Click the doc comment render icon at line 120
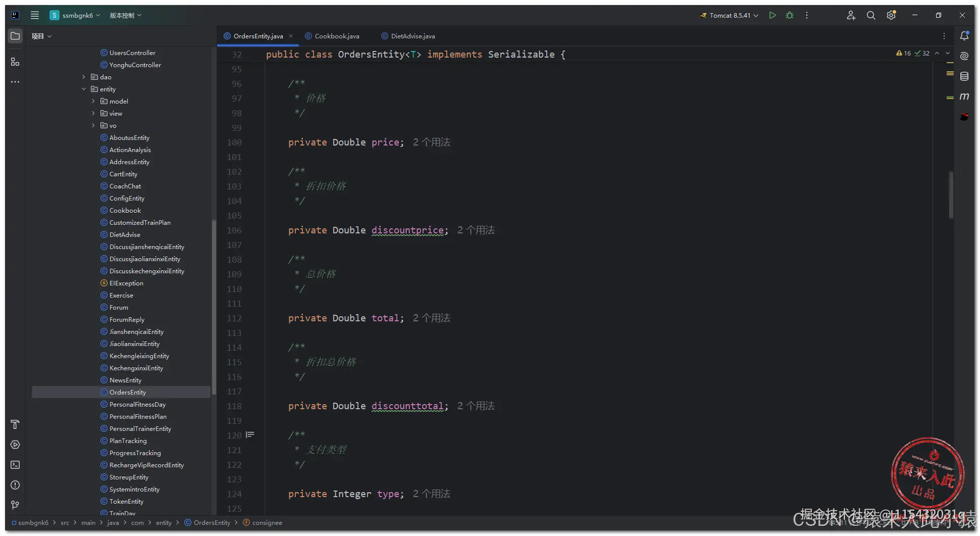This screenshot has width=980, height=536. click(250, 435)
